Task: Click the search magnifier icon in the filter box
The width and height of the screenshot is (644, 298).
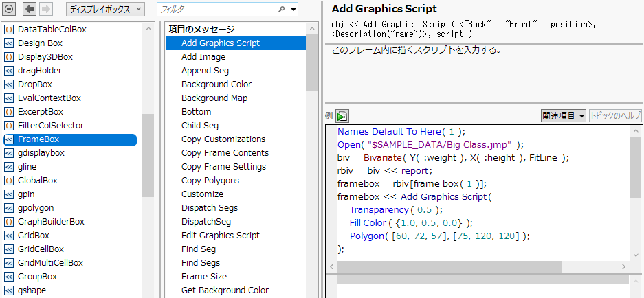Action: [x=281, y=10]
